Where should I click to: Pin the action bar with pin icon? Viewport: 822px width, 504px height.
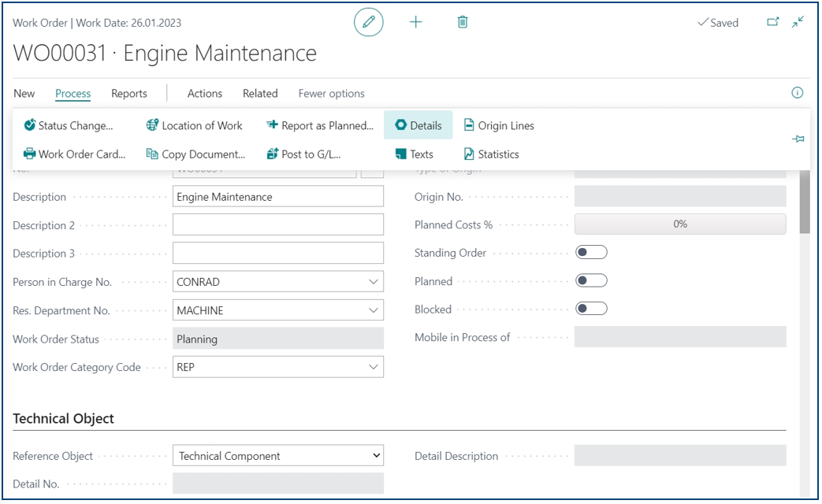coord(798,139)
